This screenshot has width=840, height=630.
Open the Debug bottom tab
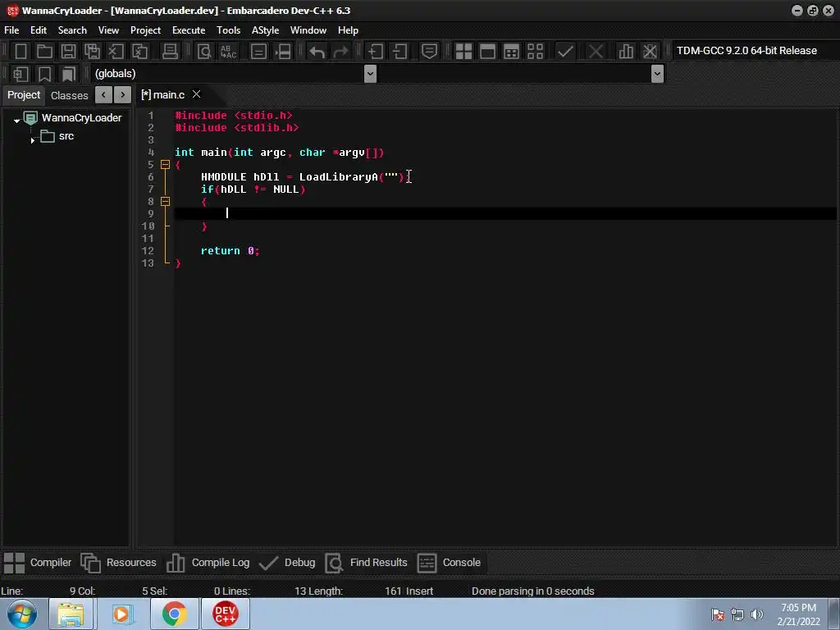click(x=287, y=563)
